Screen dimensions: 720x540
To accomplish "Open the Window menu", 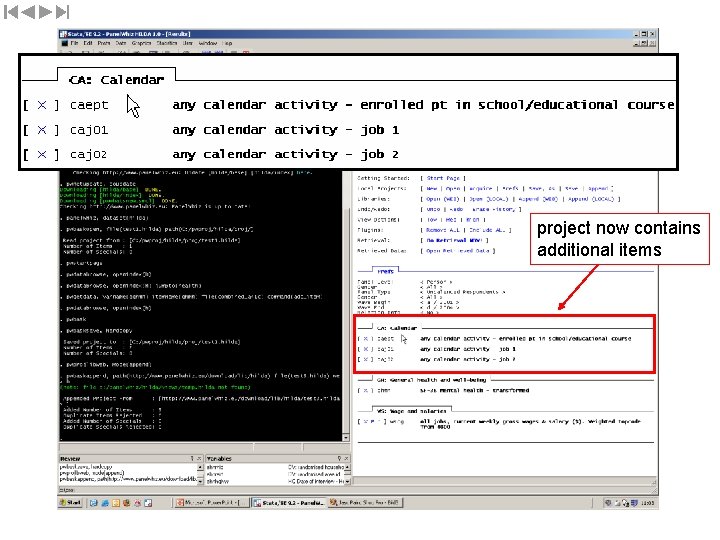I will pyautogui.click(x=208, y=43).
